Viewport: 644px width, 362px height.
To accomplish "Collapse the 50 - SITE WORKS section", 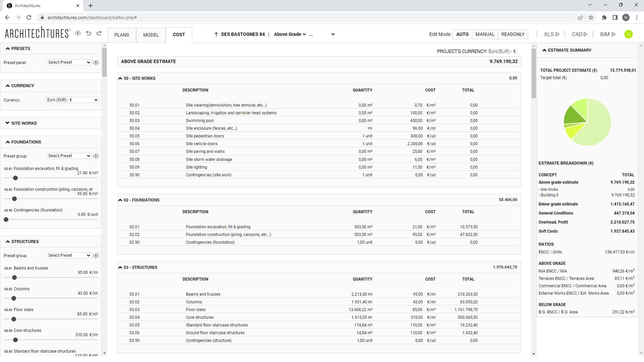I will (120, 78).
